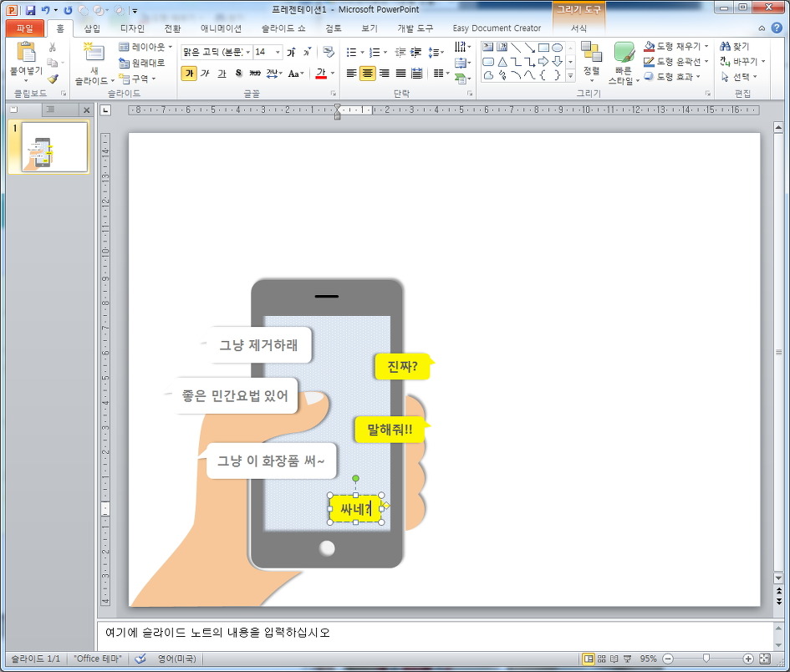The width and height of the screenshot is (790, 672).
Task: Open the Insert (삽입) ribbon tab
Action: pos(92,28)
